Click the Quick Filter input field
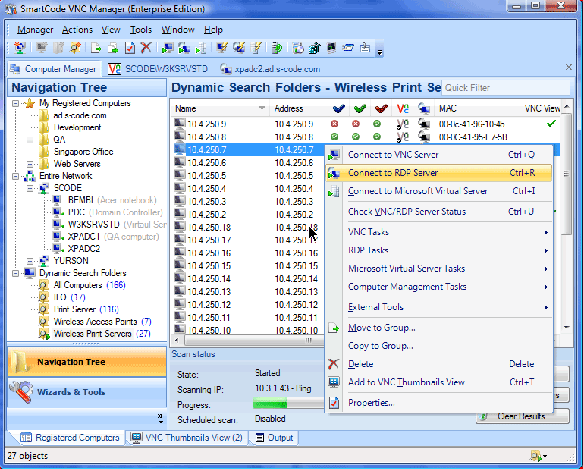The height and width of the screenshot is (469, 583). point(506,88)
